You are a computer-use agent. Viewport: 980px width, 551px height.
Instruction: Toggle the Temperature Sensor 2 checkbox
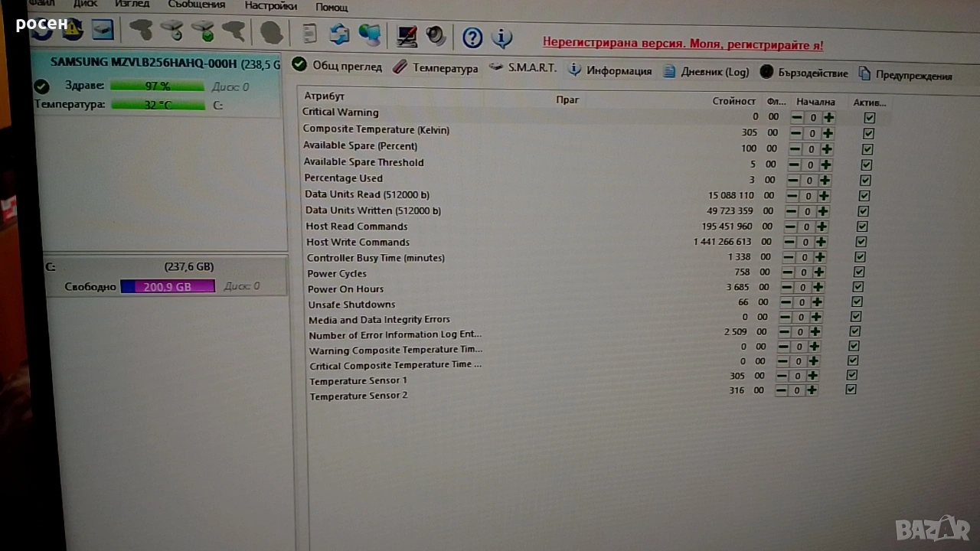coord(851,390)
